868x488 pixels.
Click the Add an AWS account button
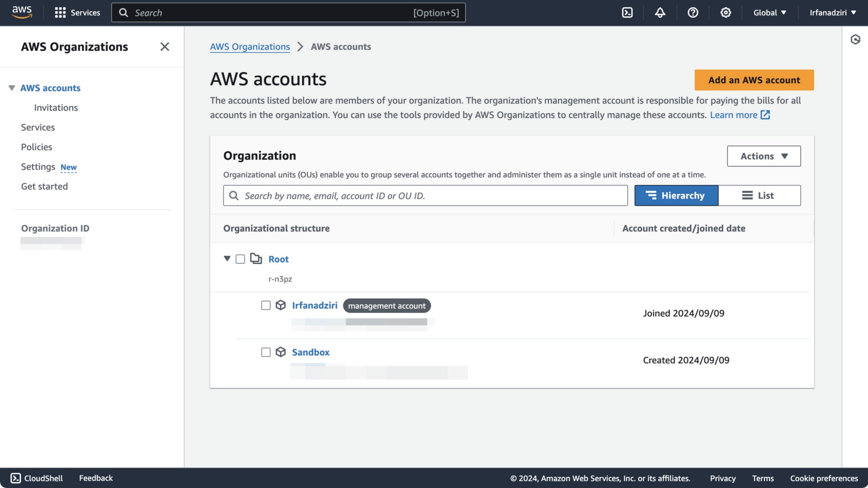click(754, 80)
